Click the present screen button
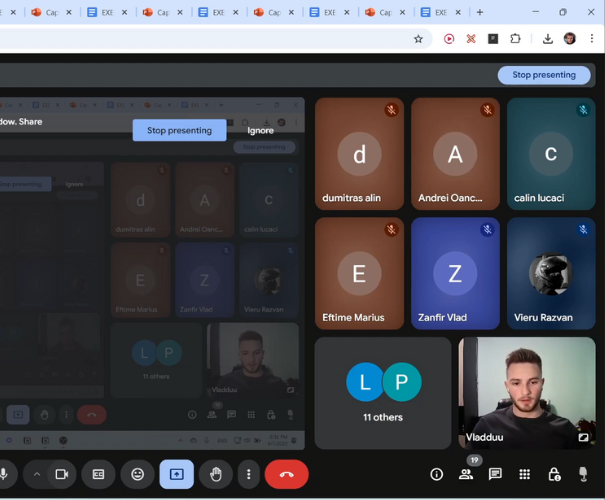 pos(177,474)
